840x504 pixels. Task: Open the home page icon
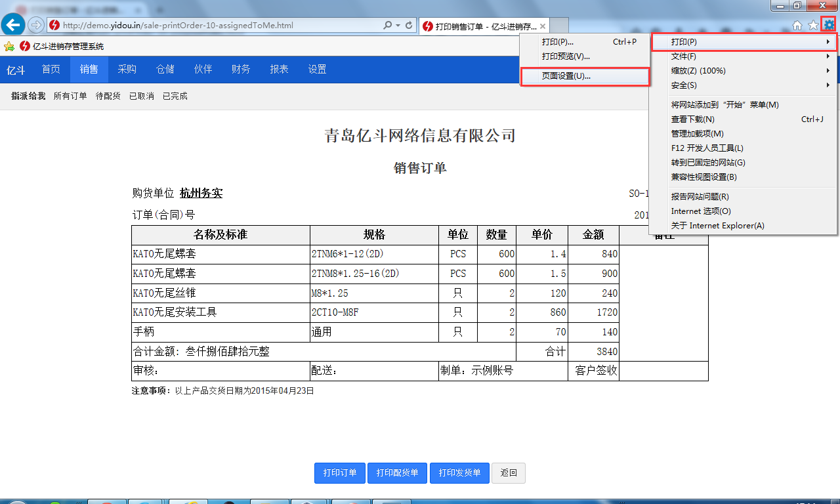tap(797, 26)
